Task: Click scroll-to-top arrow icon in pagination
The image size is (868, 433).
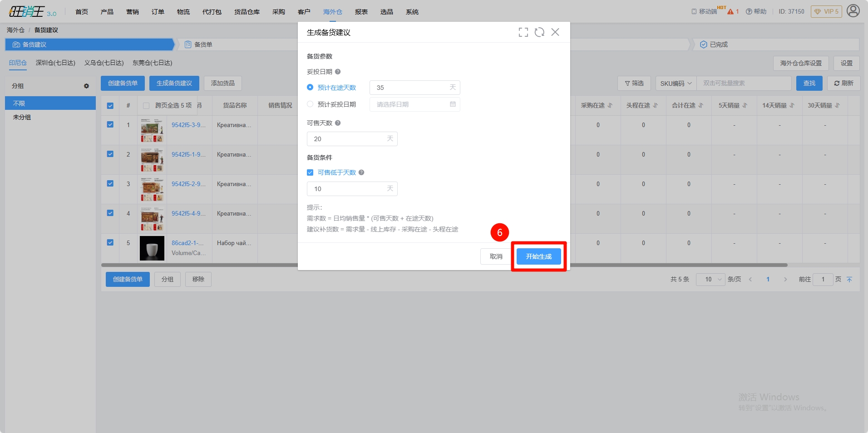Action: point(849,280)
